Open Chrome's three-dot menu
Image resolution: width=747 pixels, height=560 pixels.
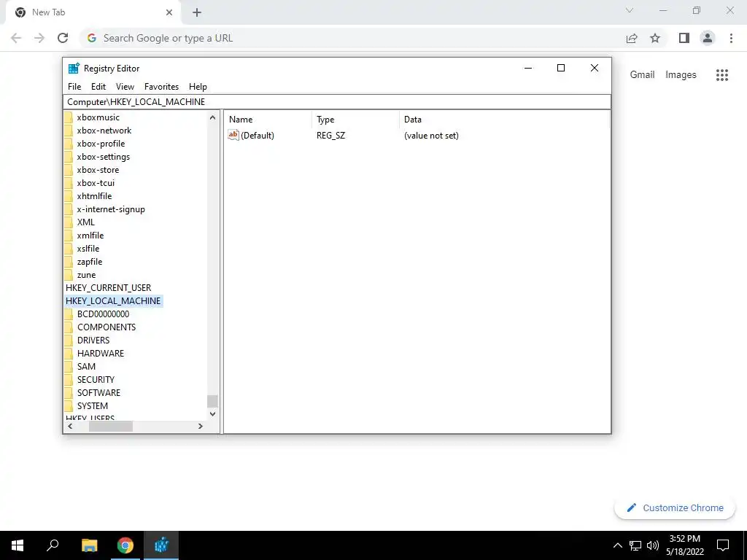[731, 38]
